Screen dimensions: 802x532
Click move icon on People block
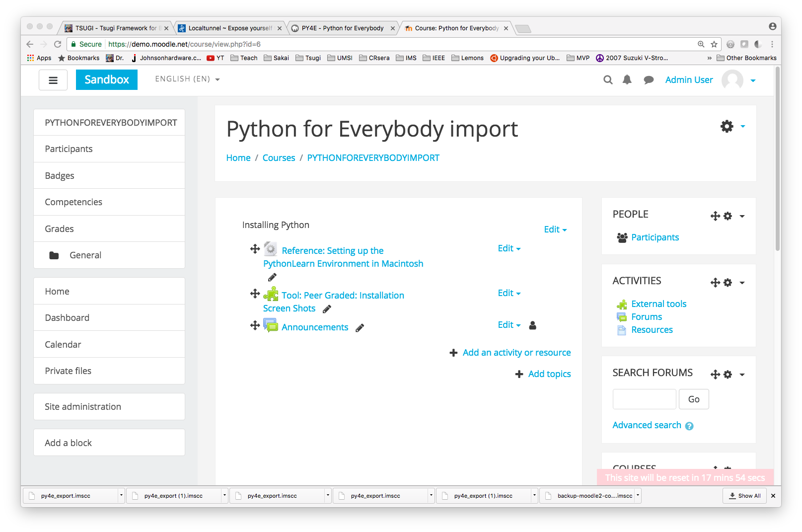(715, 216)
